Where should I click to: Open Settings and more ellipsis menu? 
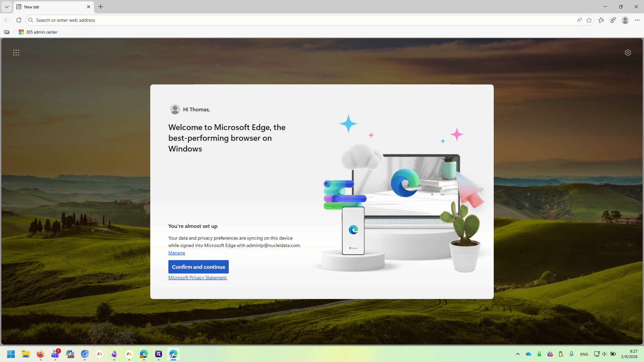[x=637, y=20]
